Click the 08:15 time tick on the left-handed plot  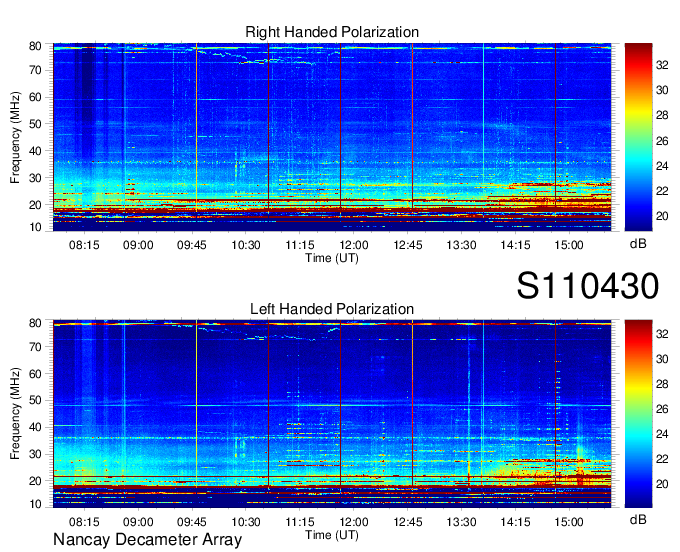pyautogui.click(x=84, y=522)
